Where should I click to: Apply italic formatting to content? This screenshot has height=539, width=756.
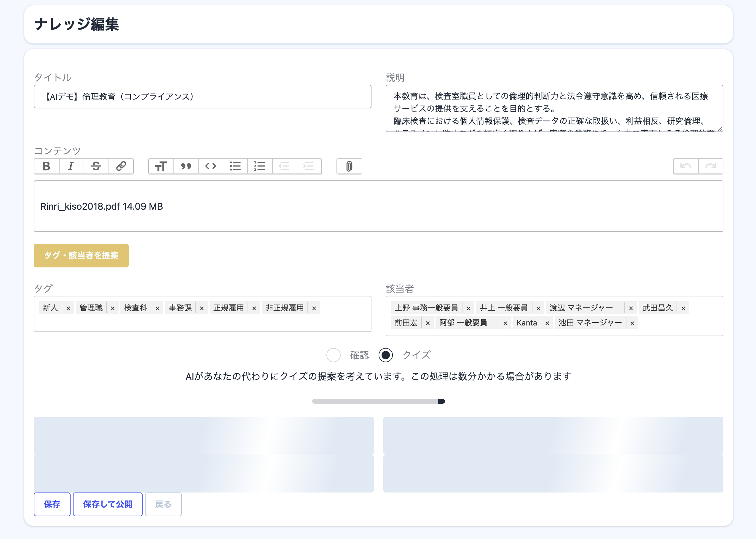click(x=71, y=166)
